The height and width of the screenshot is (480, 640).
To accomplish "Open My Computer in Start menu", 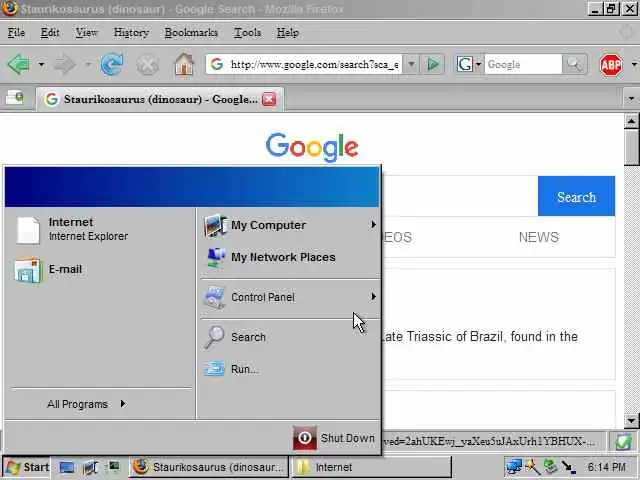I will coord(290,225).
